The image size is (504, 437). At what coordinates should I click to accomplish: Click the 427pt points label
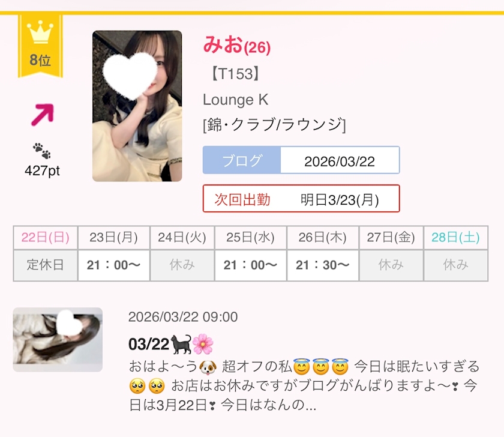click(x=42, y=170)
